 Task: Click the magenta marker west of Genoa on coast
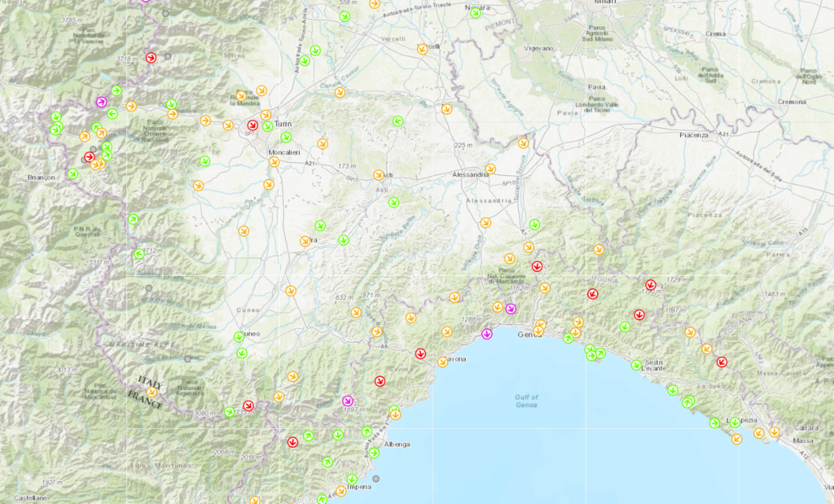coord(487,333)
